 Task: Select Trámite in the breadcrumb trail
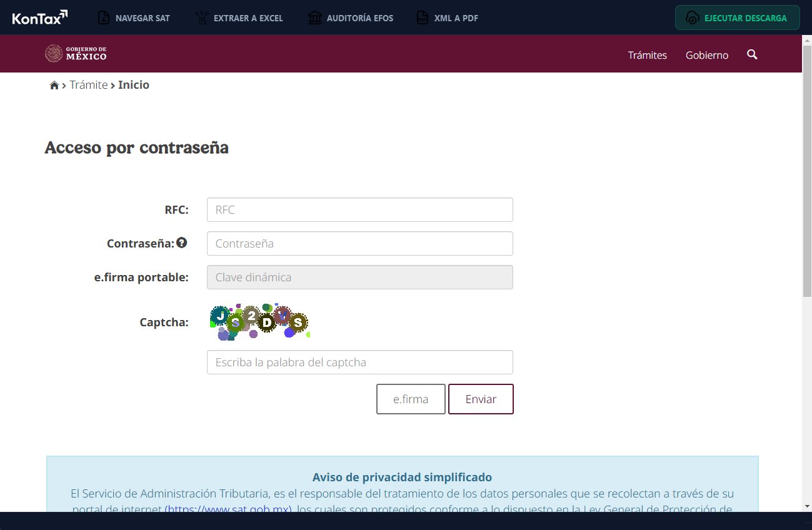89,84
